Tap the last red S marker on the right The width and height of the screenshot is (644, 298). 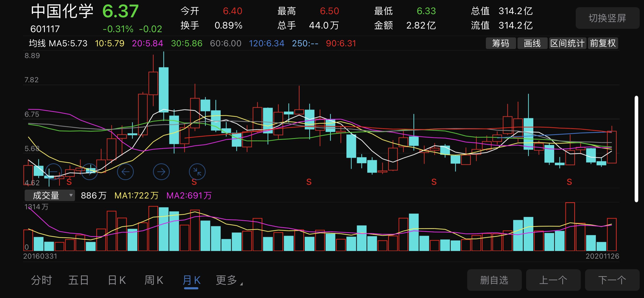(x=569, y=182)
